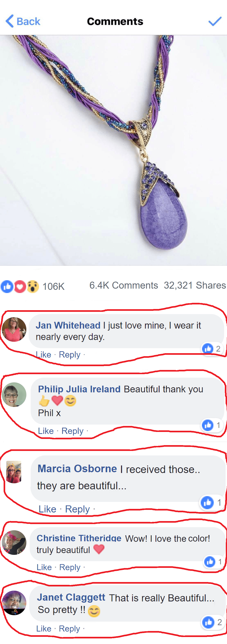Screen dimensions: 227x644
Task: Tap like count badge on Jan Whitehead's comment
Action: point(212,349)
